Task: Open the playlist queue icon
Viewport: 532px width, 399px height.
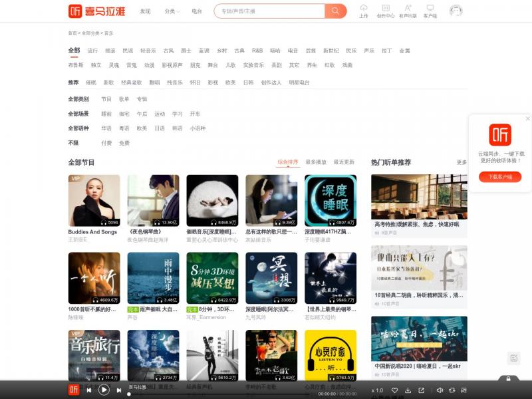Action: click(464, 390)
